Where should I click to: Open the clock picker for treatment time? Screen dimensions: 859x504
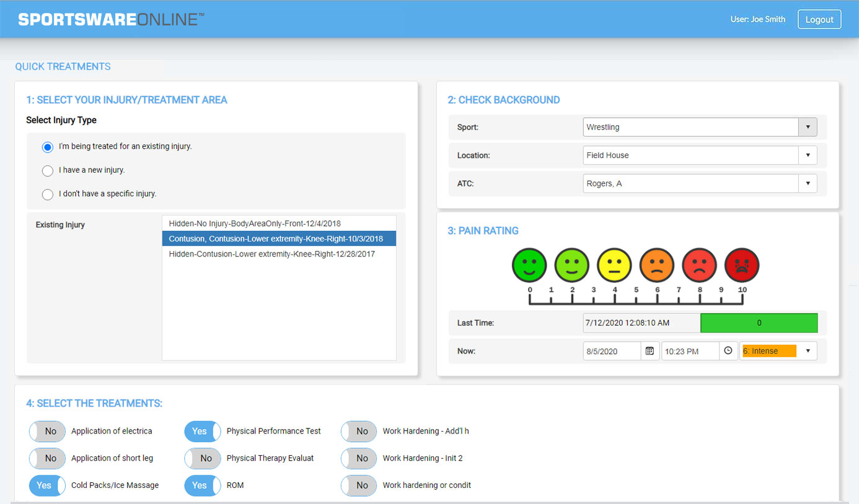[728, 350]
